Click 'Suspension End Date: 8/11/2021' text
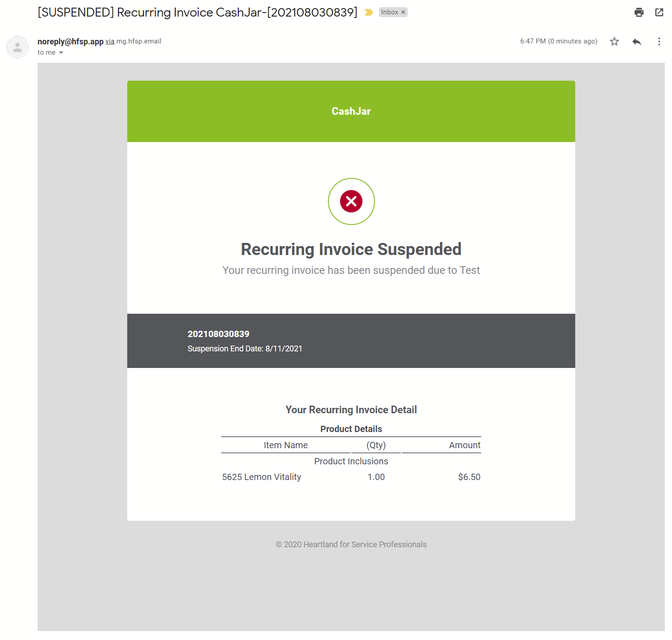 245,349
